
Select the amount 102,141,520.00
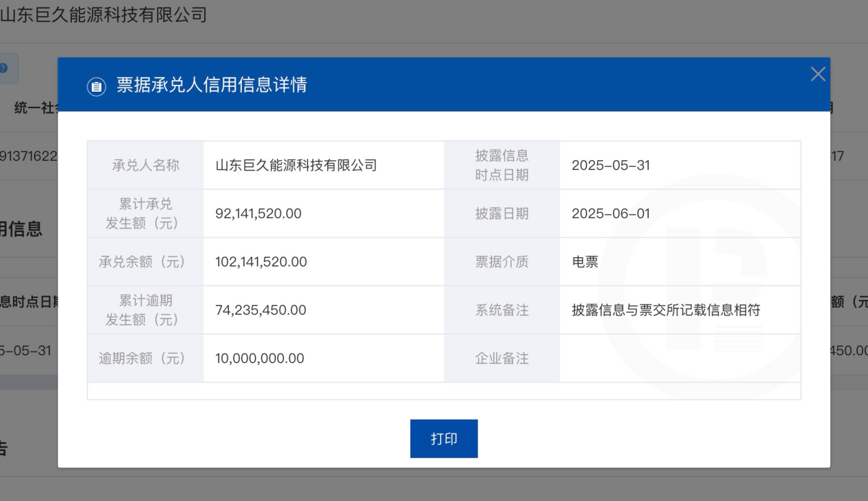point(261,261)
